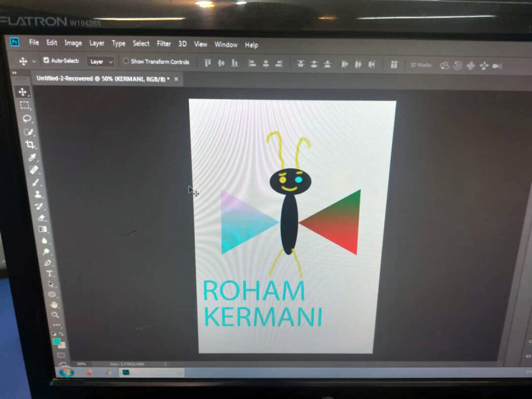Enable Show Transform Controls checkbox
Screen dimensions: 532x399
(x=126, y=61)
